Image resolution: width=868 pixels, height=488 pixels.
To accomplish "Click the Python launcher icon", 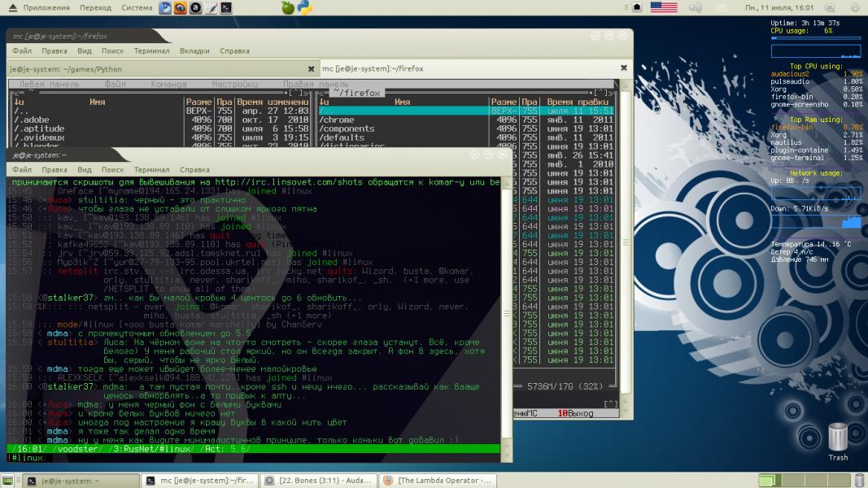I will 305,7.
